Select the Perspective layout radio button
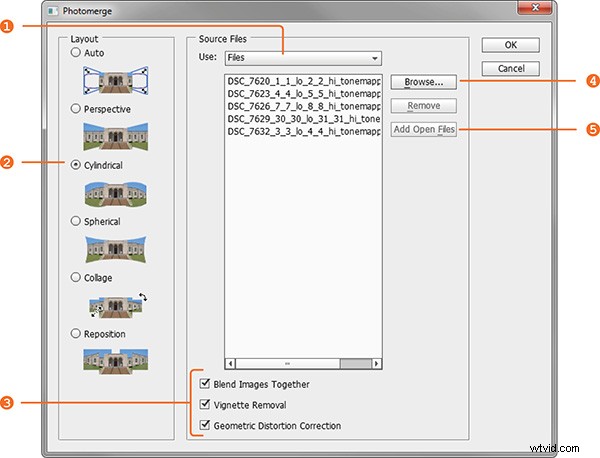Screen dimensions: 600x458 coord(75,107)
